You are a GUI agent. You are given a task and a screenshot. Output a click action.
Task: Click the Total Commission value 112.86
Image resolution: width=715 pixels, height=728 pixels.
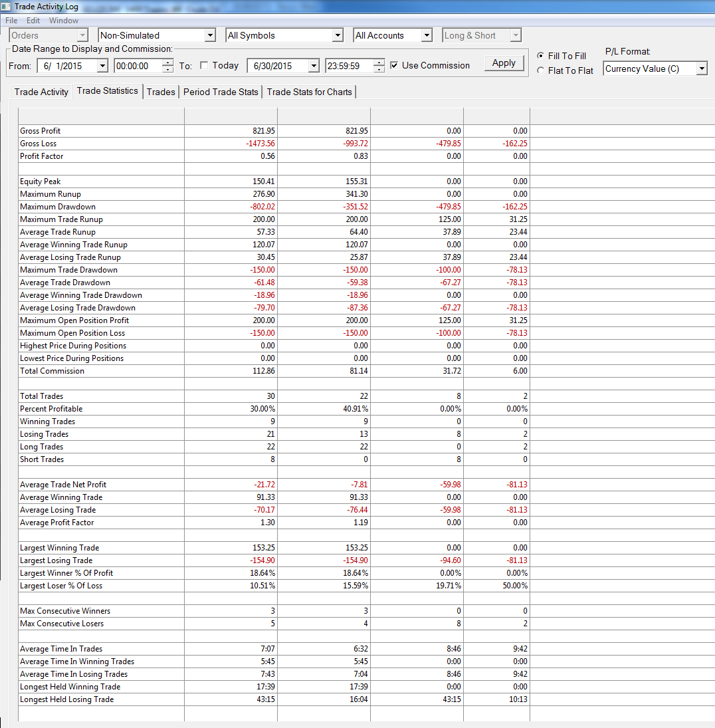click(x=264, y=371)
